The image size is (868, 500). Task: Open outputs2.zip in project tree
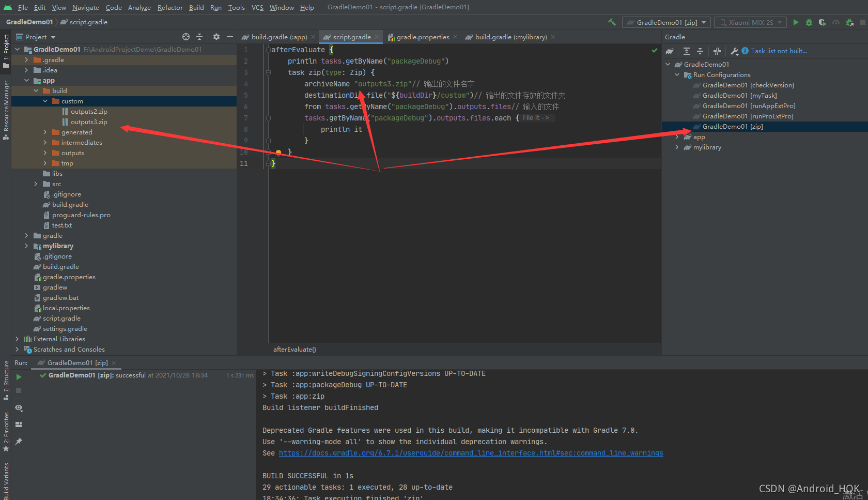(89, 112)
